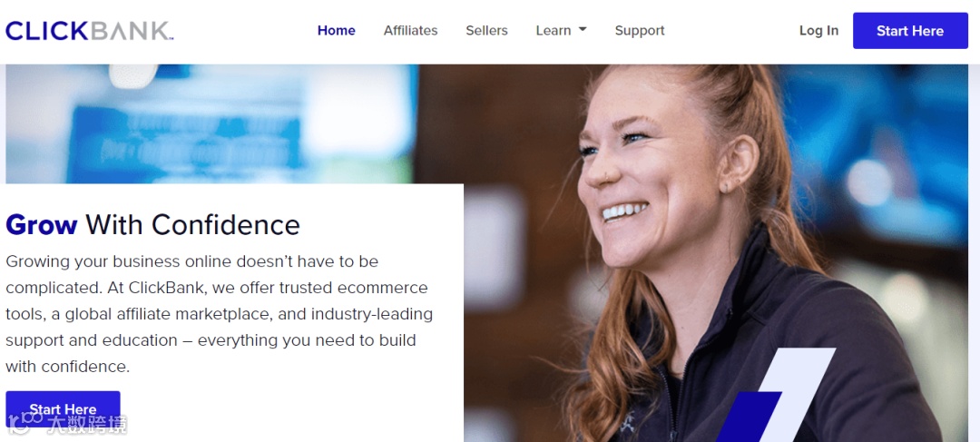Image resolution: width=980 pixels, height=442 pixels.
Task: Click the Log In link
Action: click(x=818, y=31)
